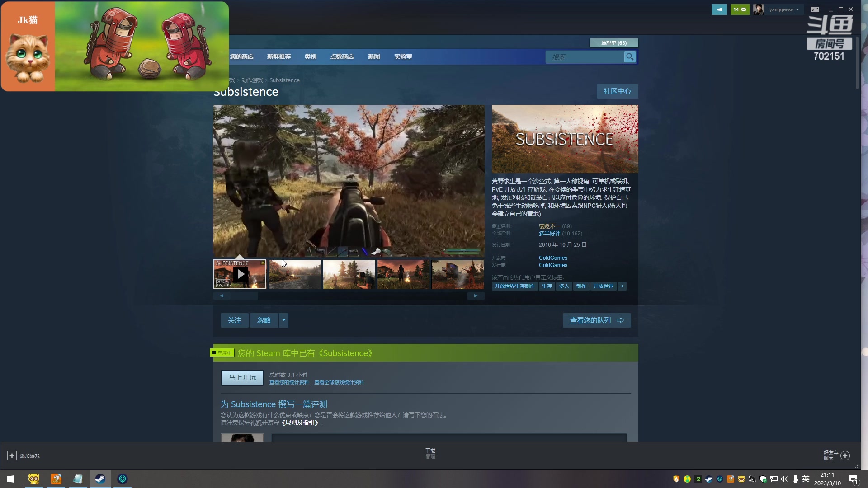Click the store search input field
Image resolution: width=868 pixels, height=488 pixels.
[x=585, y=57]
